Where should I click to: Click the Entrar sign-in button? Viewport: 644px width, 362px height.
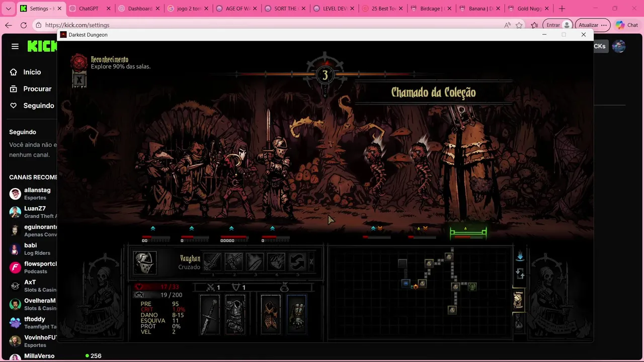pyautogui.click(x=558, y=25)
